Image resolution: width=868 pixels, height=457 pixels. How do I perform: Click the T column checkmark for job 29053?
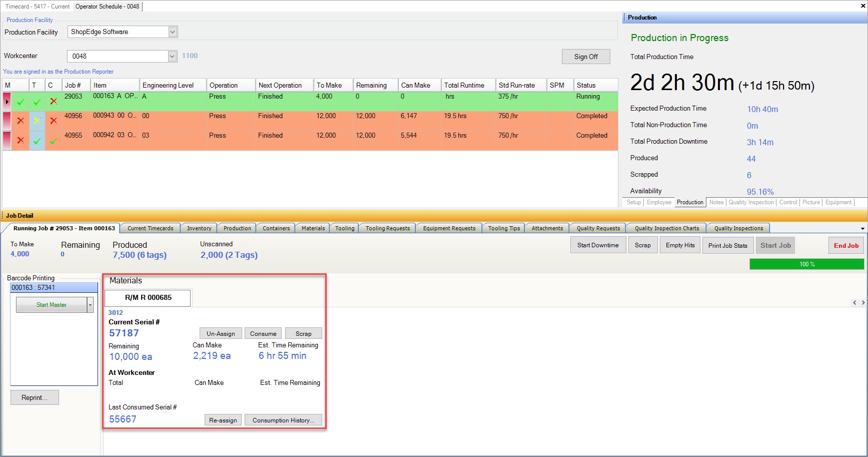[x=37, y=102]
